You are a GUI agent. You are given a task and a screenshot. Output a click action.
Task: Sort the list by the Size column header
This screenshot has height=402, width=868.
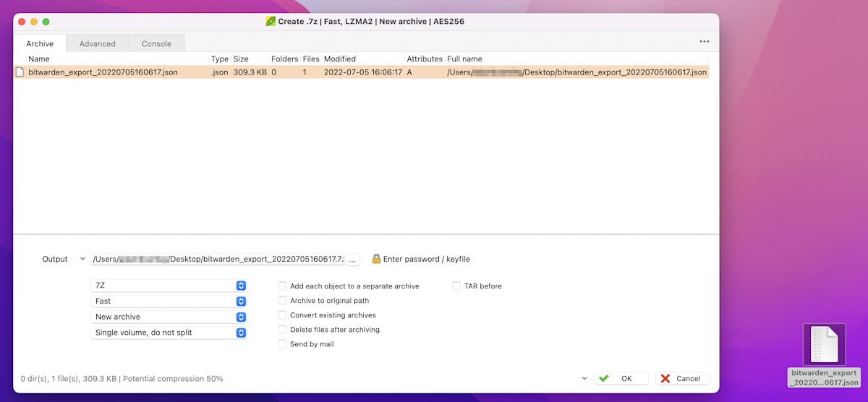(242, 59)
